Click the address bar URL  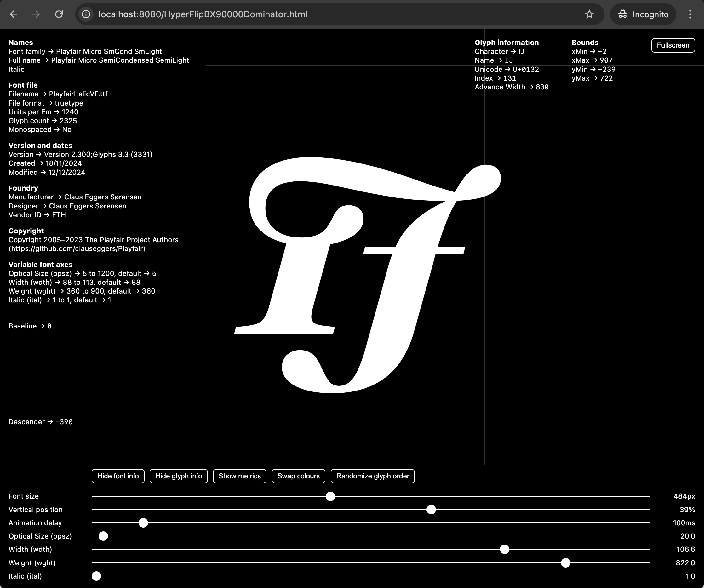click(x=203, y=14)
